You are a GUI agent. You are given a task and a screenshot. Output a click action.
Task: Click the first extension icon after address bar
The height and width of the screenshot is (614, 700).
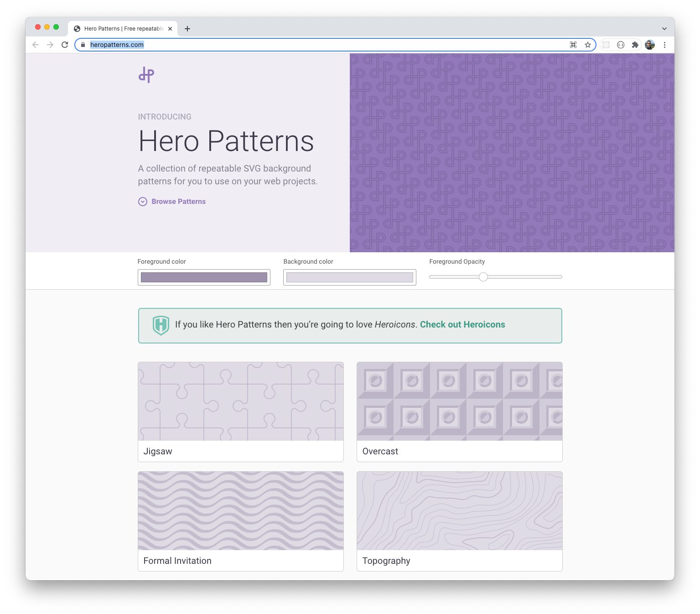(x=606, y=45)
